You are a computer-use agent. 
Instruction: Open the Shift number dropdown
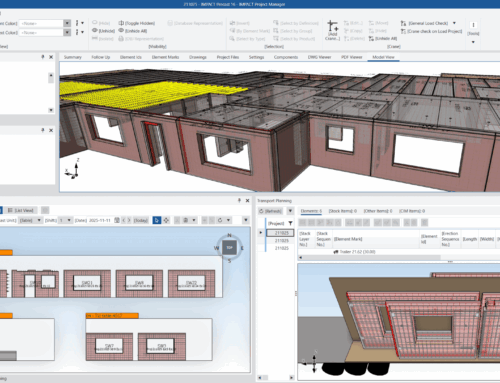point(69,220)
